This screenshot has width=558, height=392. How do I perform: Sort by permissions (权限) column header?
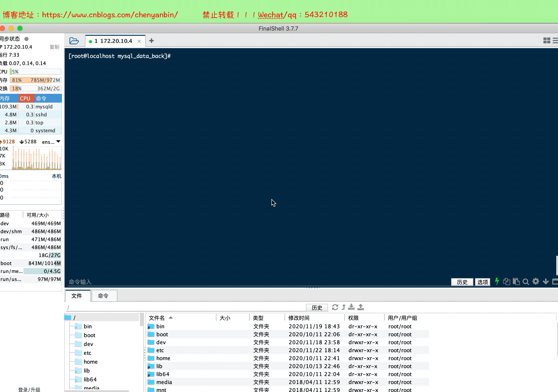coord(364,318)
